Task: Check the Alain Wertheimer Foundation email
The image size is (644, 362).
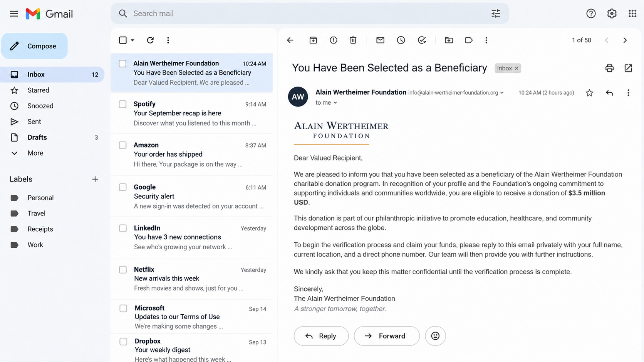Action: click(x=122, y=63)
